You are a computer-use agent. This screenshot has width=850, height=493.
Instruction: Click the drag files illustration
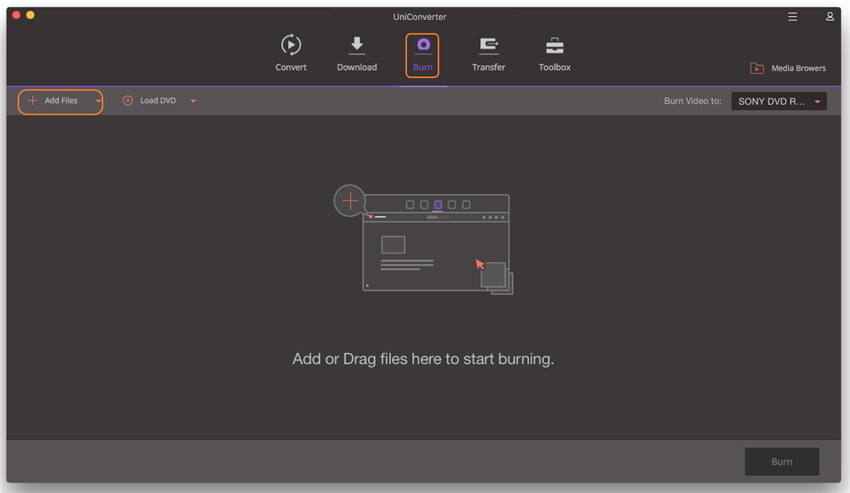click(x=423, y=240)
